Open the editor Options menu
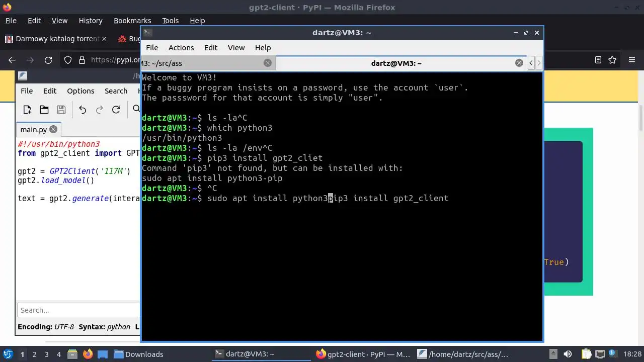 point(80,91)
